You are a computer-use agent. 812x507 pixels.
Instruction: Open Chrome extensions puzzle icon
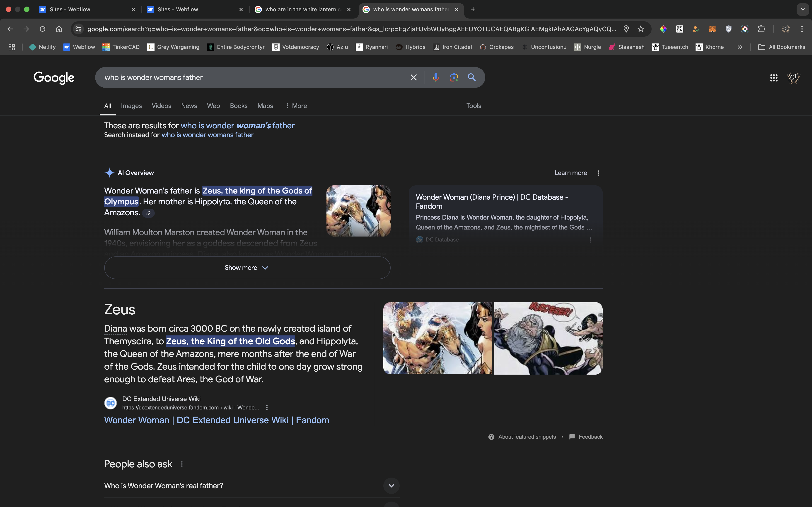point(761,29)
